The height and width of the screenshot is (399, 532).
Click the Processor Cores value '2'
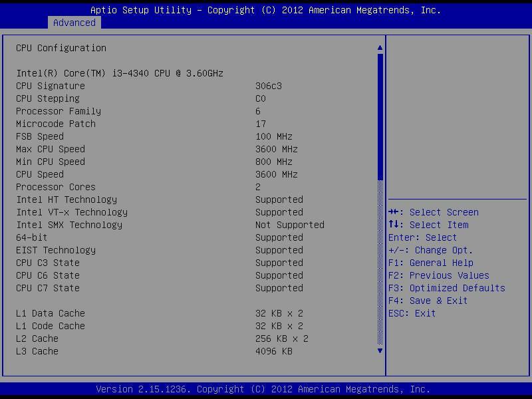(x=258, y=187)
